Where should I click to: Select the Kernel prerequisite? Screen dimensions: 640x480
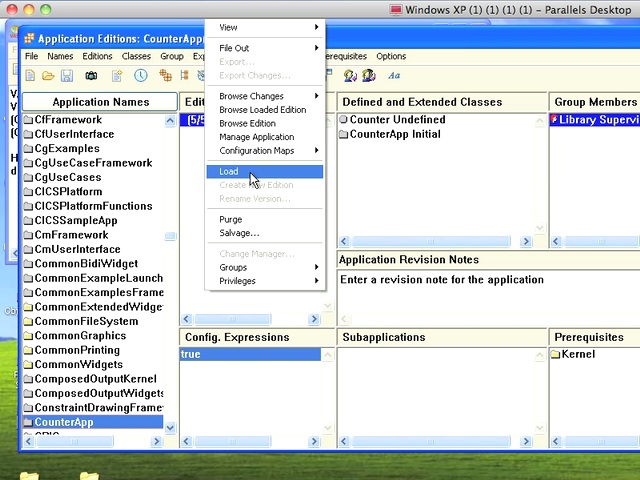pyautogui.click(x=573, y=354)
